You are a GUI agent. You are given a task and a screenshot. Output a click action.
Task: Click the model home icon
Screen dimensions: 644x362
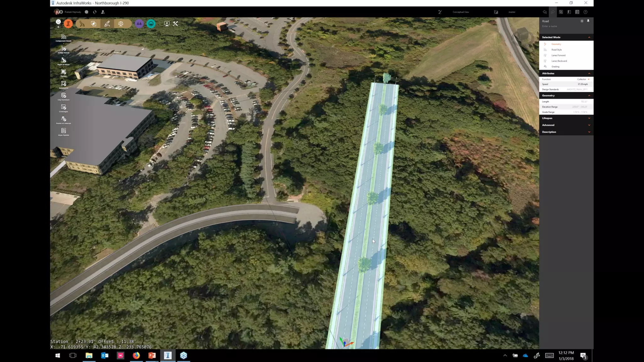58,22
